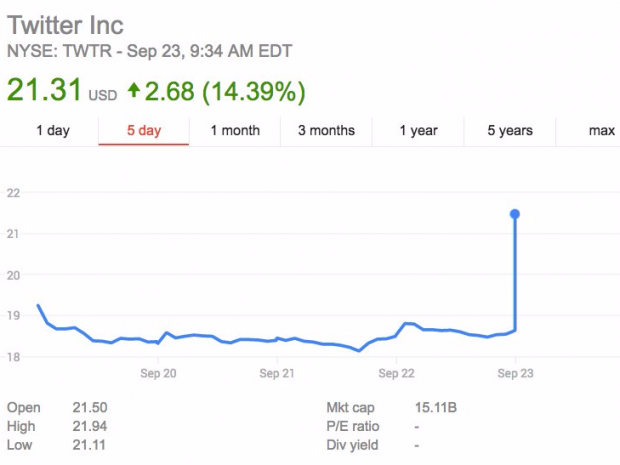
Task: Click the Sep 20 axis label
Action: (160, 373)
